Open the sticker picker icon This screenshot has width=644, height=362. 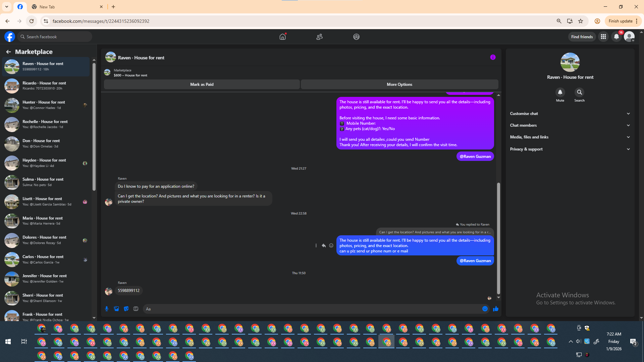point(126,309)
